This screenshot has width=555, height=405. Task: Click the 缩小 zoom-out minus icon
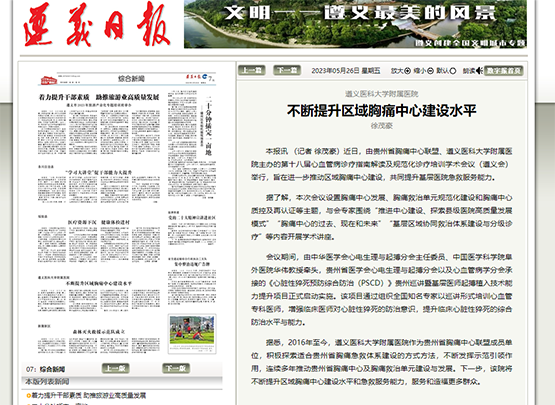pyautogui.click(x=430, y=71)
